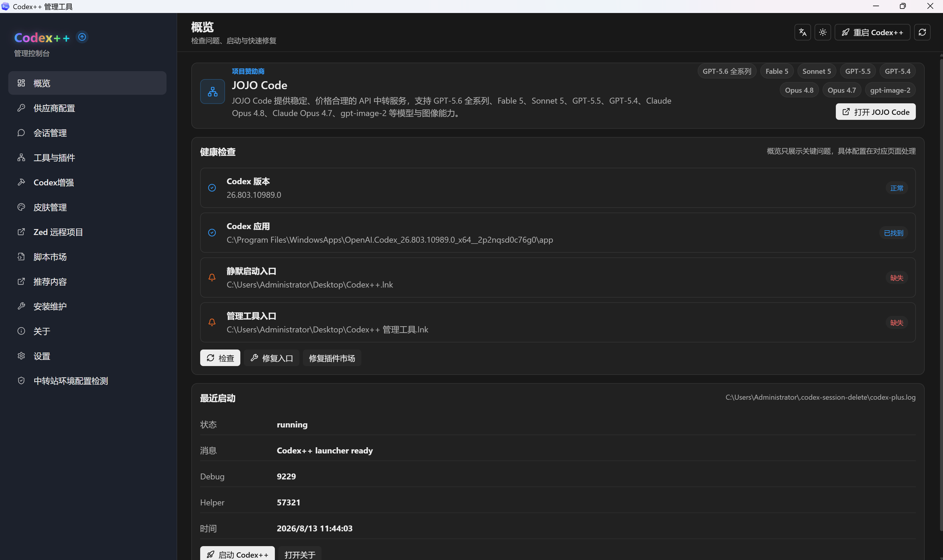This screenshot has height=560, width=943.
Task: Click the bell warning icon for 管理工具入口
Action: [x=212, y=323]
